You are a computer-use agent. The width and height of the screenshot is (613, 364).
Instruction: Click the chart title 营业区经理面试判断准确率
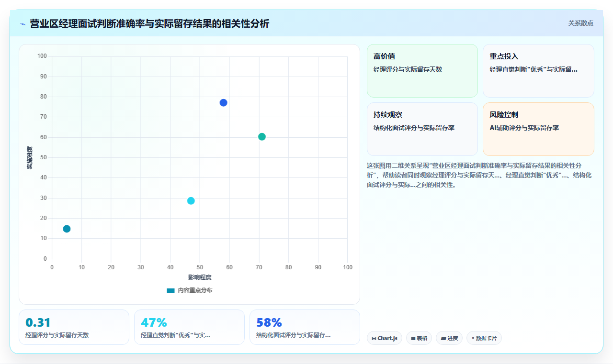click(149, 23)
